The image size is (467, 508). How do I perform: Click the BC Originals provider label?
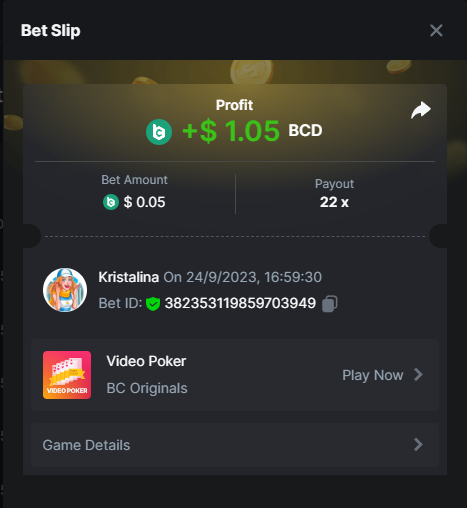(x=147, y=388)
